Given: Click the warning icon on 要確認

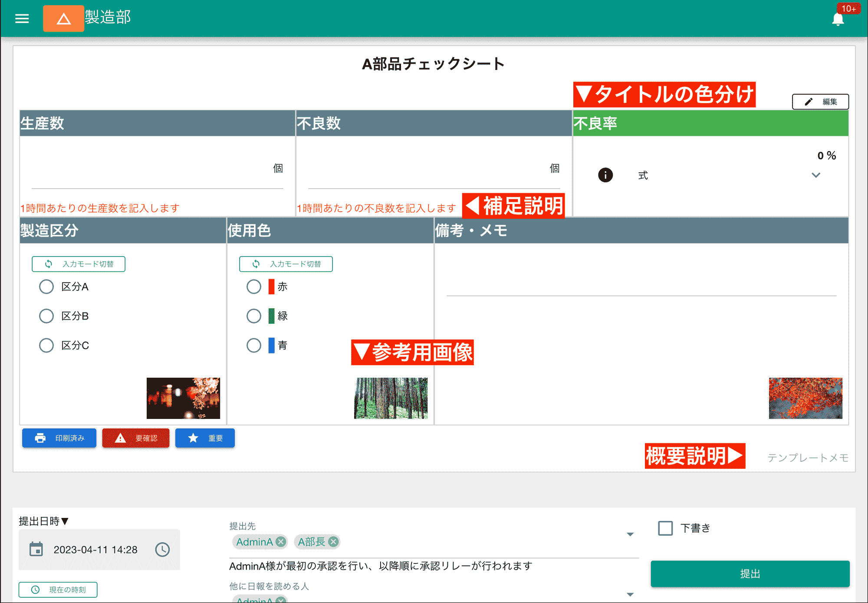Looking at the screenshot, I should click(x=121, y=438).
